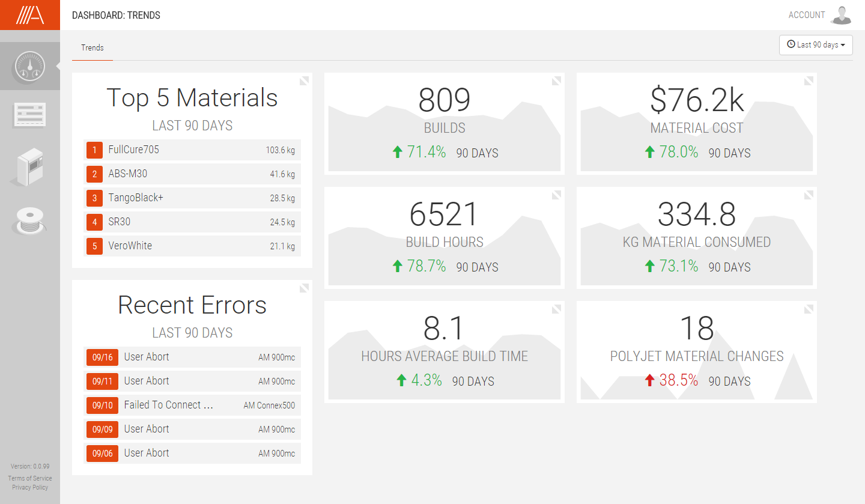Click red up arrow in PolyJet card

[x=649, y=381]
